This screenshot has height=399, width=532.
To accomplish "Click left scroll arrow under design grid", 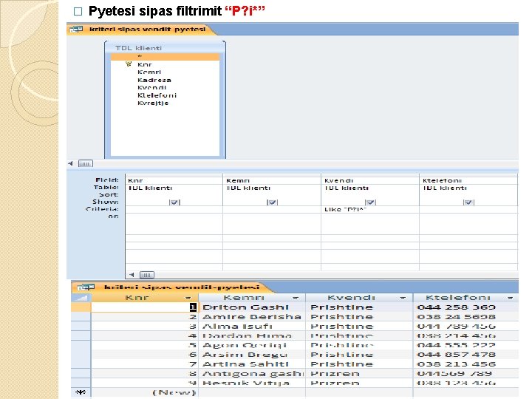I will click(132, 274).
